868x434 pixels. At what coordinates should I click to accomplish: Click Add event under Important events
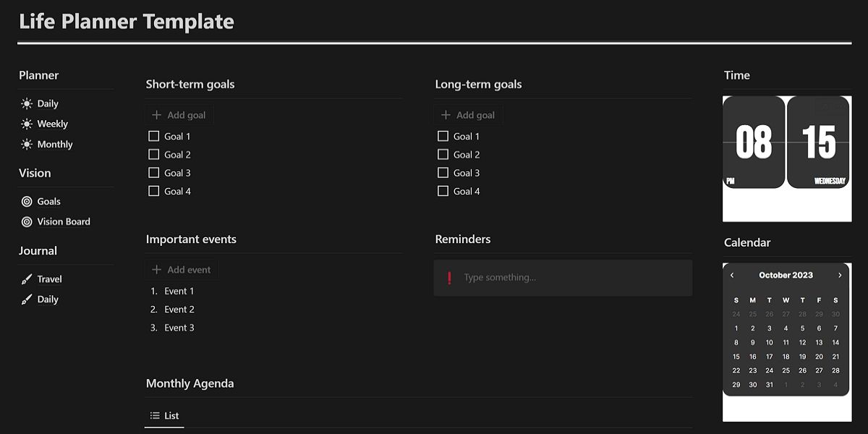182,269
